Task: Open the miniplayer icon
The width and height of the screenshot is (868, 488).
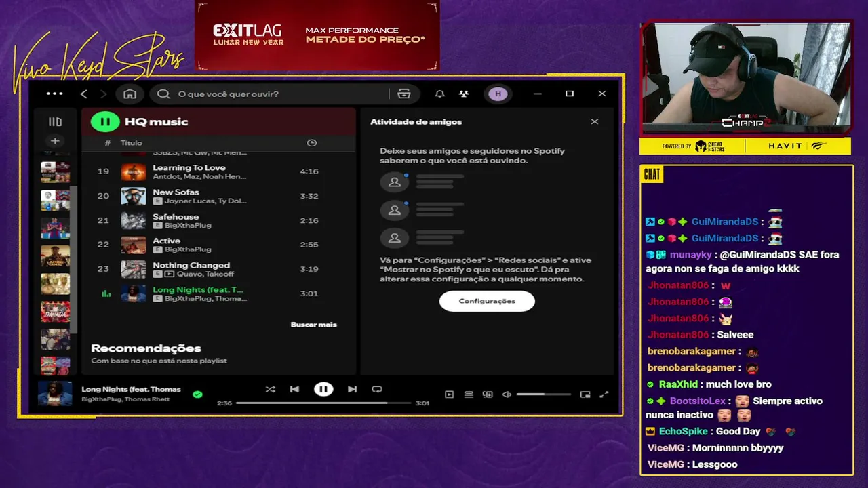Action: pos(585,394)
